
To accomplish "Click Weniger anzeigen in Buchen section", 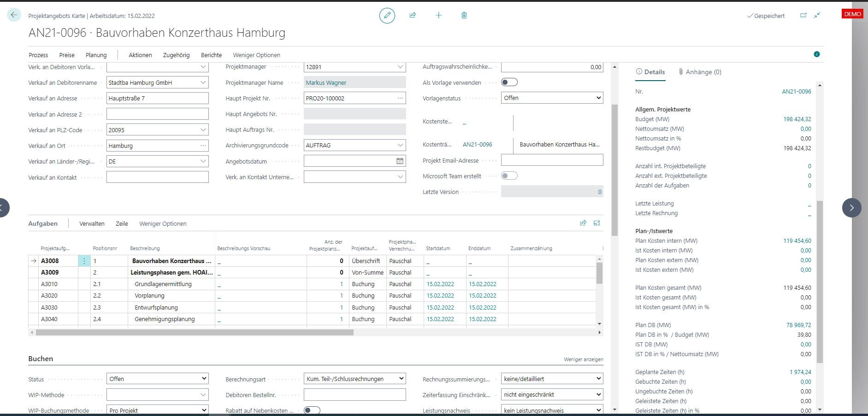I will tap(583, 359).
